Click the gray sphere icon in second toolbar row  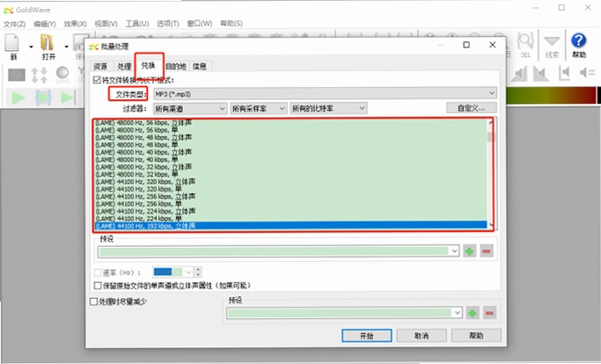pos(62,74)
